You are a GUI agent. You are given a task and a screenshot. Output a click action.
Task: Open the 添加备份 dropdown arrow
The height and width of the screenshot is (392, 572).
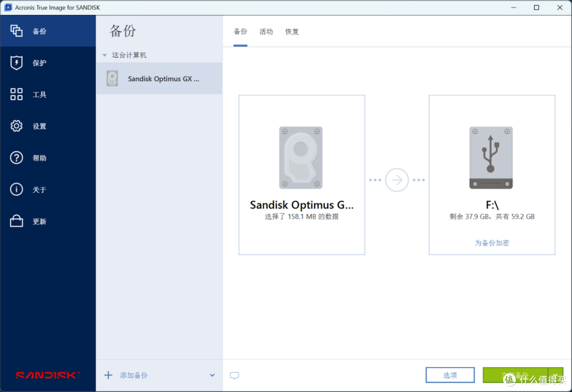coord(212,375)
